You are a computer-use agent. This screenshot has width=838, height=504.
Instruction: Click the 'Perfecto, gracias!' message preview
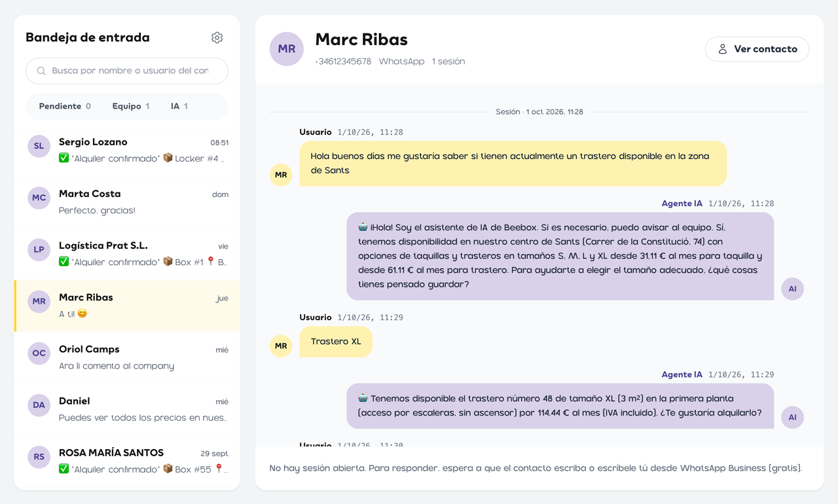[x=97, y=210]
